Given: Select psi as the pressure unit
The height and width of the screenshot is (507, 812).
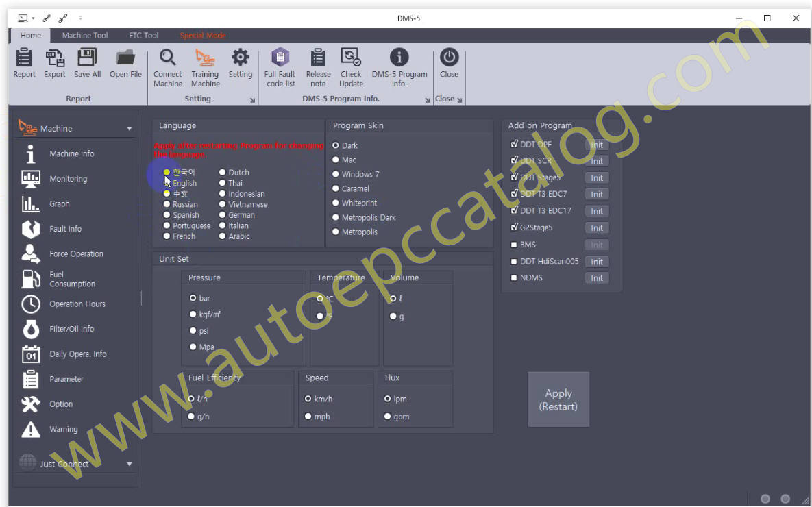Looking at the screenshot, I should (193, 331).
